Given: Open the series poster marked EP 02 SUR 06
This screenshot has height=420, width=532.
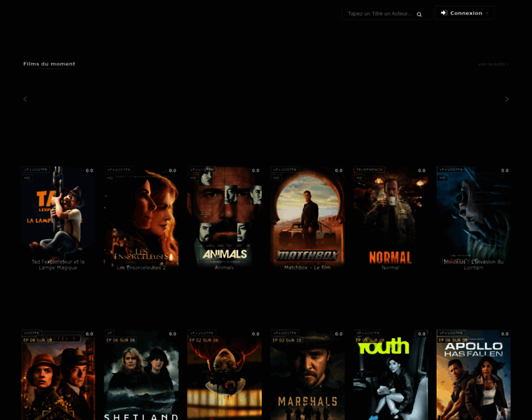Looking at the screenshot, I should pyautogui.click(x=224, y=375).
